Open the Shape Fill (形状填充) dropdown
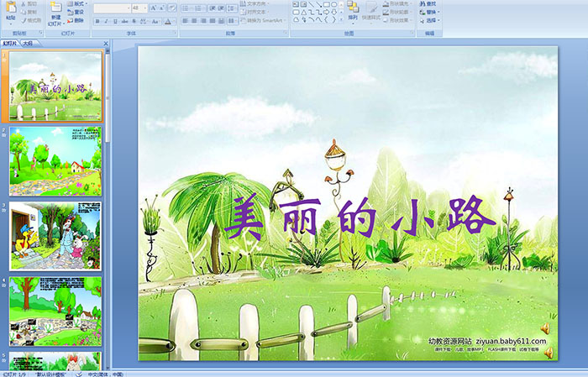Screen dimensions: 588x377 click(x=398, y=3)
